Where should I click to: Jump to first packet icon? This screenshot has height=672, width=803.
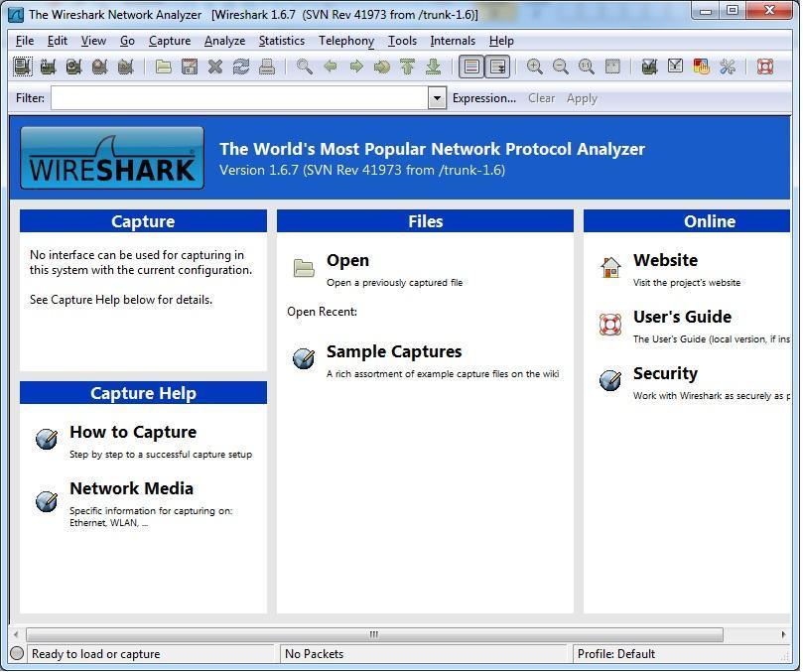408,67
